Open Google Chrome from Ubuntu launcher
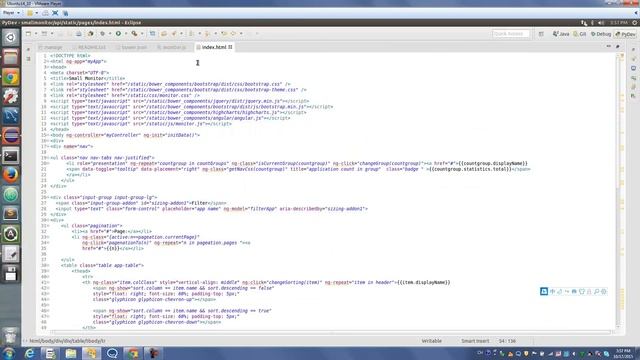The image size is (640, 360). coord(11,77)
